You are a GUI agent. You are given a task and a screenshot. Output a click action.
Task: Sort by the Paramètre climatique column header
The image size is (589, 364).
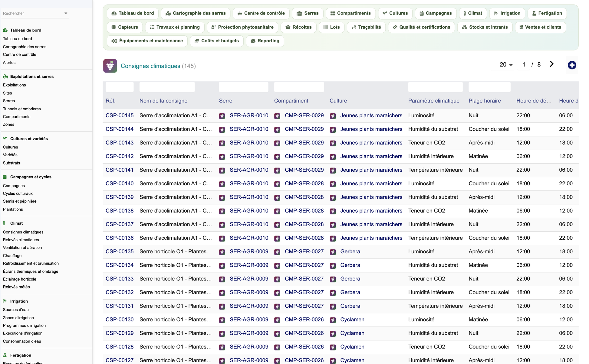pyautogui.click(x=434, y=101)
